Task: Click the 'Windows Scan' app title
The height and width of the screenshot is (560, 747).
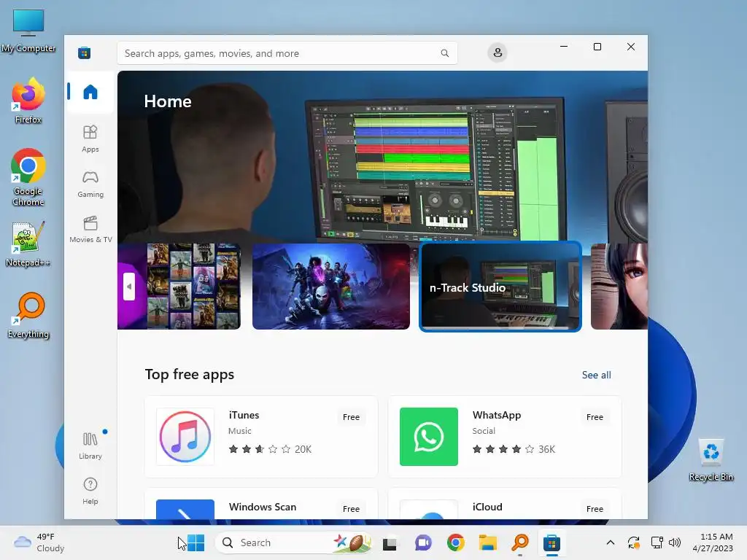Action: 263,507
